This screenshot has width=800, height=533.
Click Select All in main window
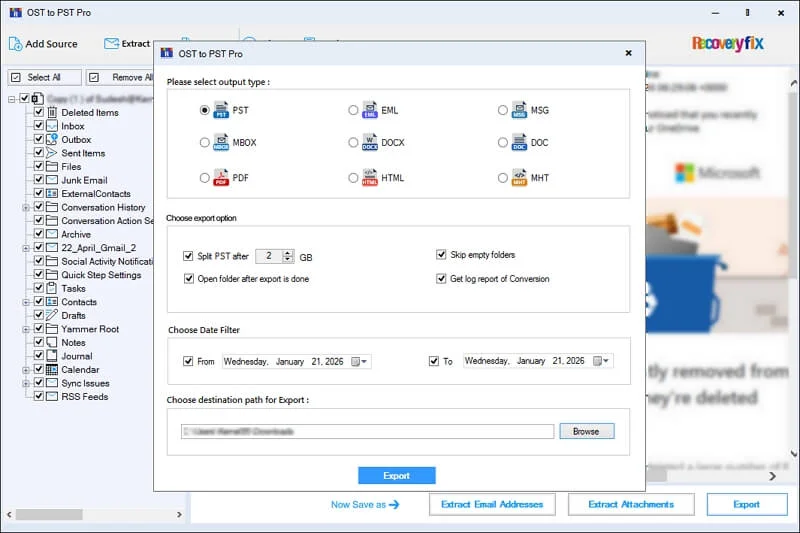tap(44, 78)
